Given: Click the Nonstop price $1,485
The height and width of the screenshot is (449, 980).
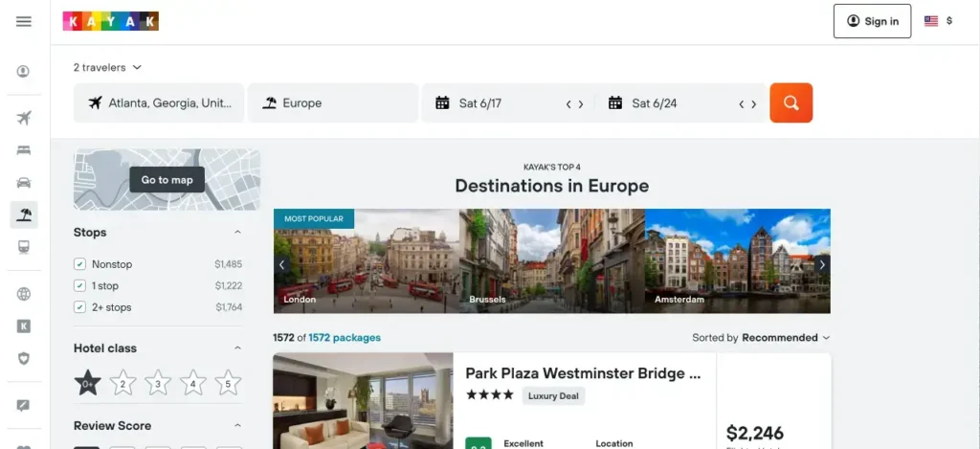Looking at the screenshot, I should click(228, 264).
